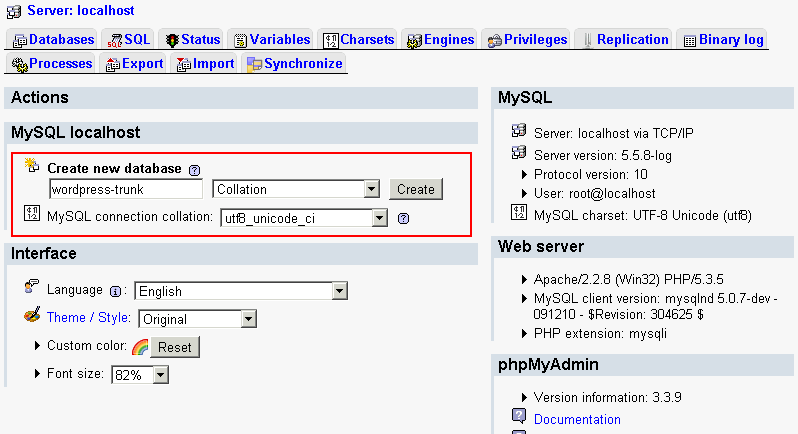Screen dimensions: 798x434
Task: Open the Privileges tab
Action: (527, 40)
